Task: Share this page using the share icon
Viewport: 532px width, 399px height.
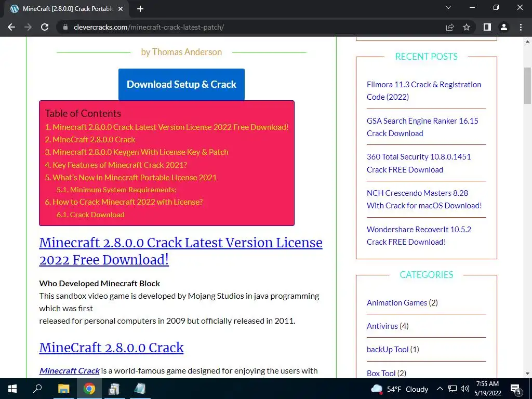Action: tap(450, 27)
